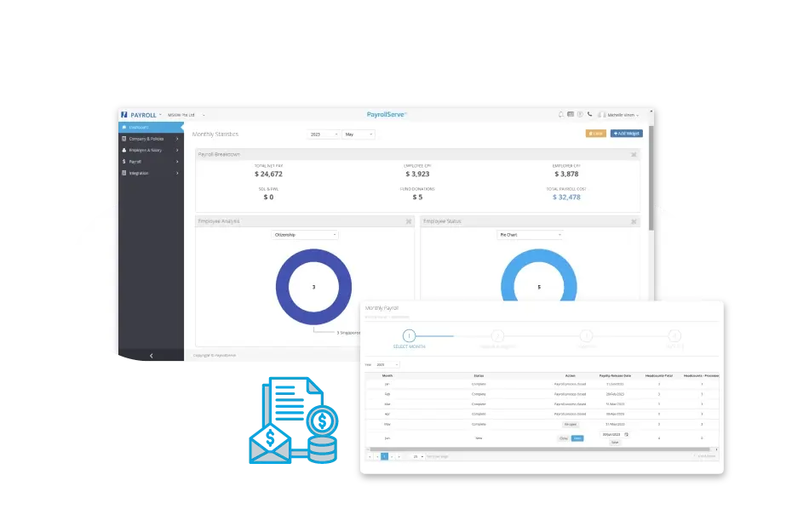Click the purple citizenship donut chart
Screen dimensions: 792x532
(313, 287)
